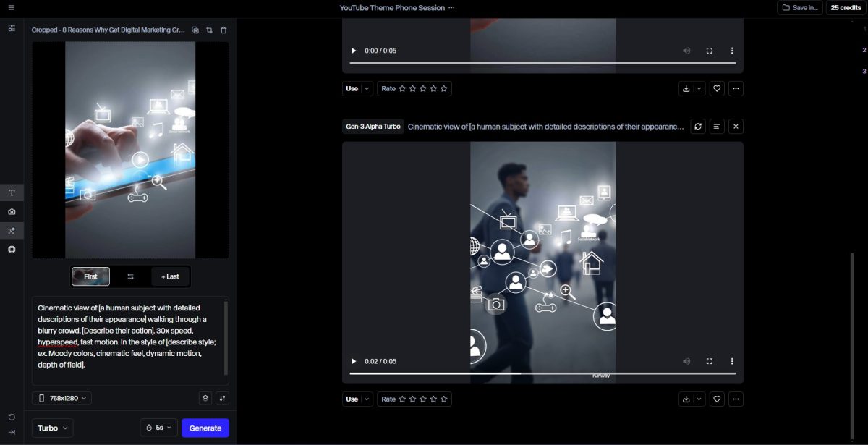Image resolution: width=868 pixels, height=445 pixels.
Task: Select the globe icon in left sidebar
Action: point(12,250)
